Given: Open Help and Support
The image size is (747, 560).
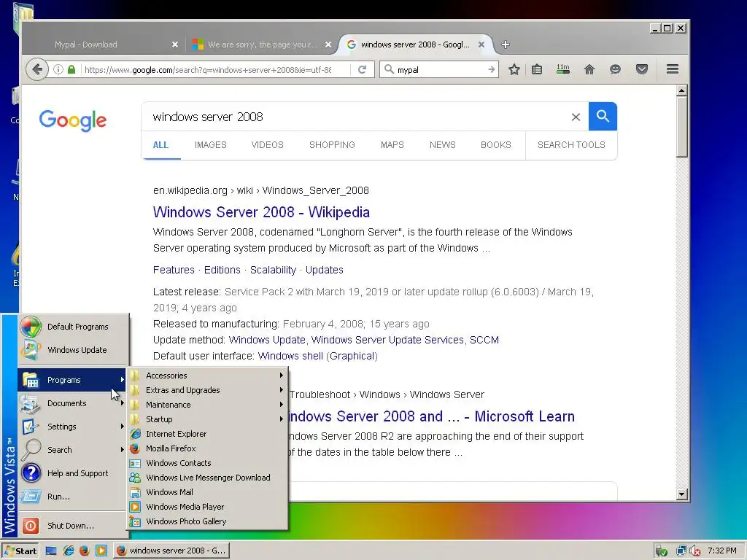Looking at the screenshot, I should (72, 473).
